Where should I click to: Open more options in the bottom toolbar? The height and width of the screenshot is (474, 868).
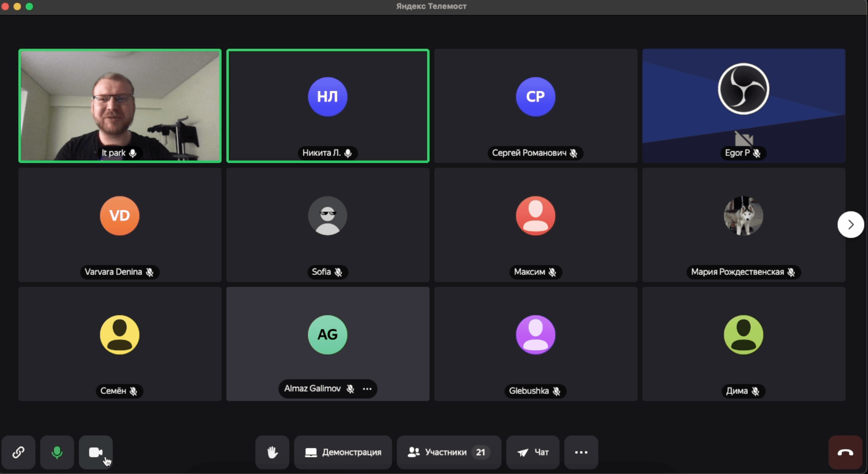tap(581, 452)
